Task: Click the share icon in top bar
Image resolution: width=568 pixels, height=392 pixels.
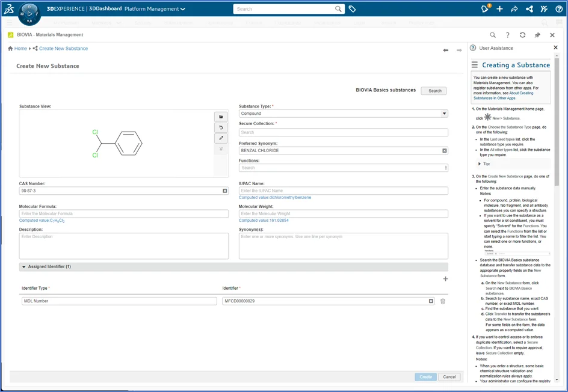Action: coord(529,9)
